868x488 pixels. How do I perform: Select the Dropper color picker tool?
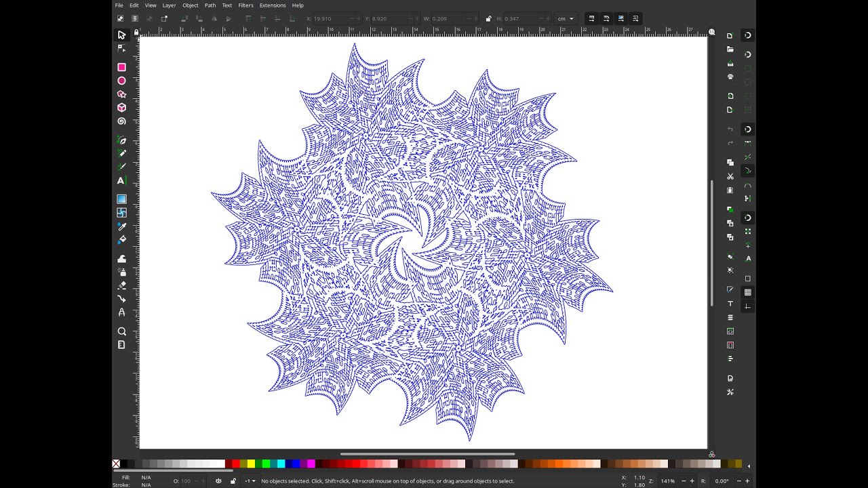(x=121, y=226)
